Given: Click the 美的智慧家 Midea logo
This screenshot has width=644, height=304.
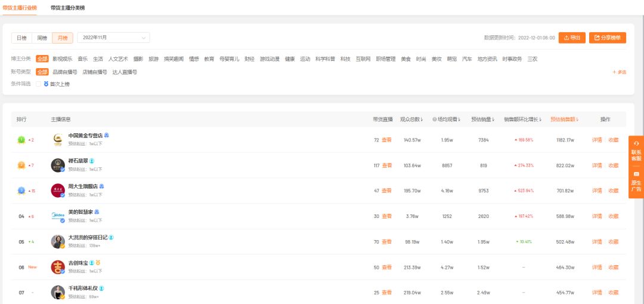Looking at the screenshot, I should [58, 216].
